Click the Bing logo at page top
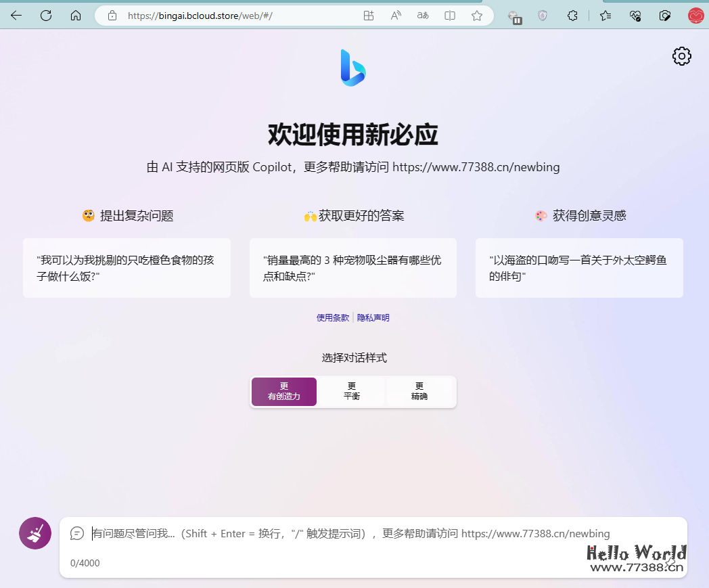Screen dimensions: 709x588 354,67
